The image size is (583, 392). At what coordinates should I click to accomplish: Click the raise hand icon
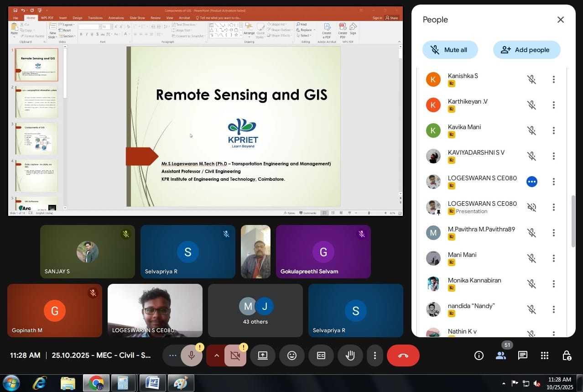[350, 355]
